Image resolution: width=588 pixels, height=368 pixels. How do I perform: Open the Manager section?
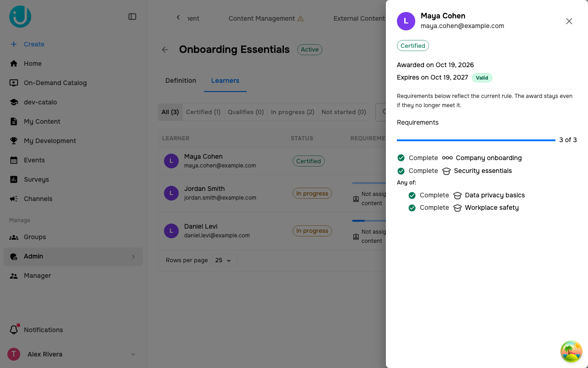tap(73, 276)
